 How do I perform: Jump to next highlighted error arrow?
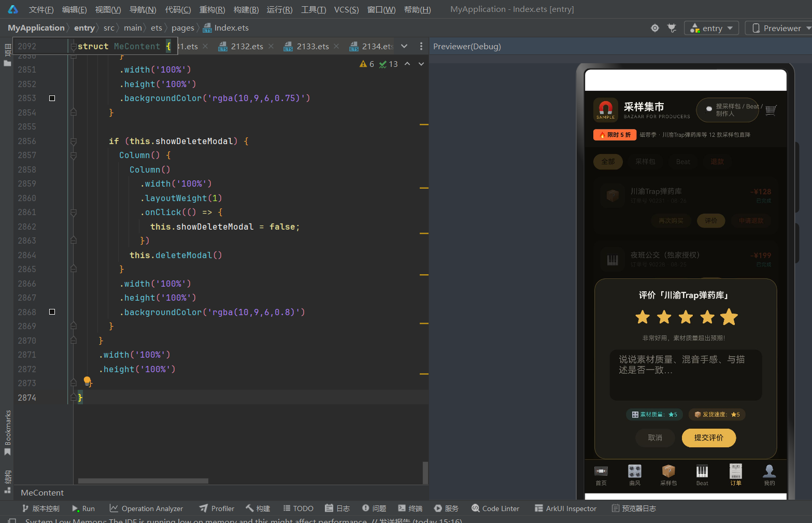[421, 64]
